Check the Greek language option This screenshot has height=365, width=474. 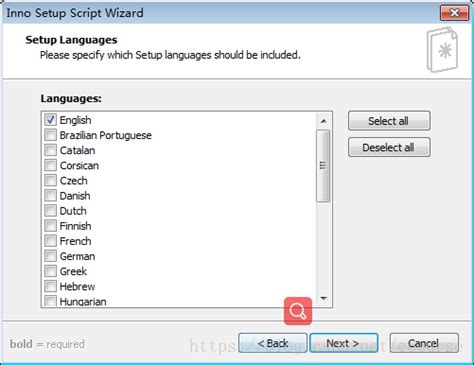point(50,271)
